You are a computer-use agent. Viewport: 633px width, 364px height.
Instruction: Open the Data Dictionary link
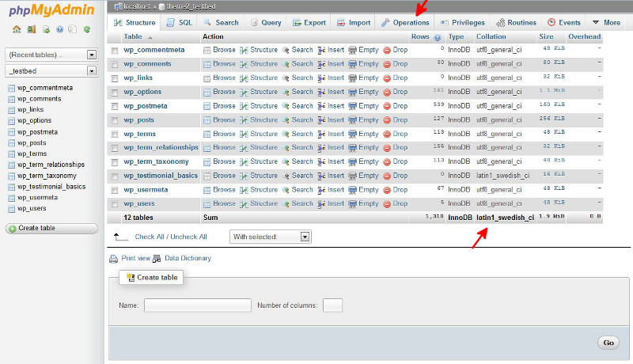[188, 258]
